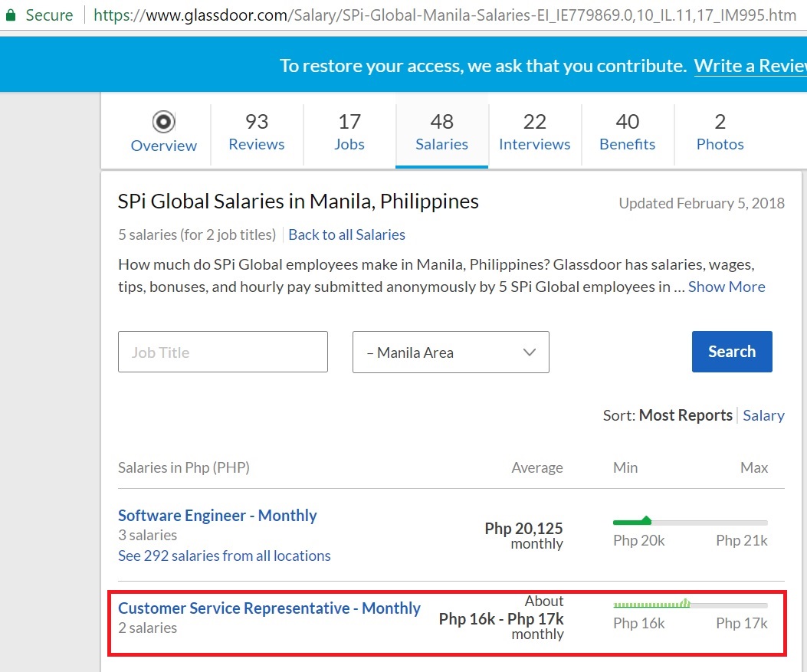Open the 93 Reviews tab
The image size is (807, 672).
click(x=256, y=133)
